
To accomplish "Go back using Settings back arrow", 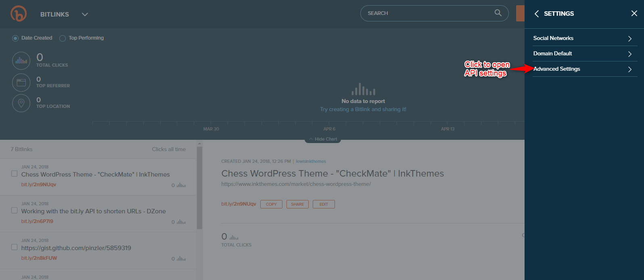I will click(x=537, y=14).
